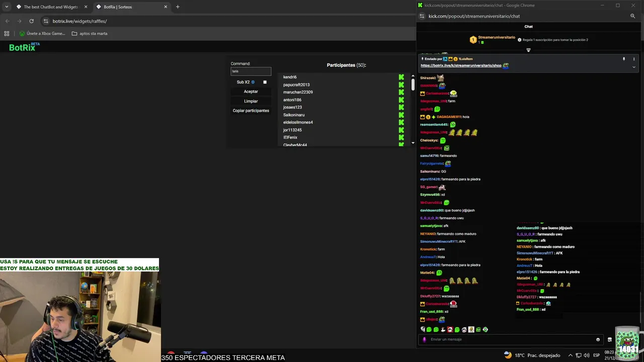644x362 pixels.
Task: Go back in browser
Action: click(7, 21)
